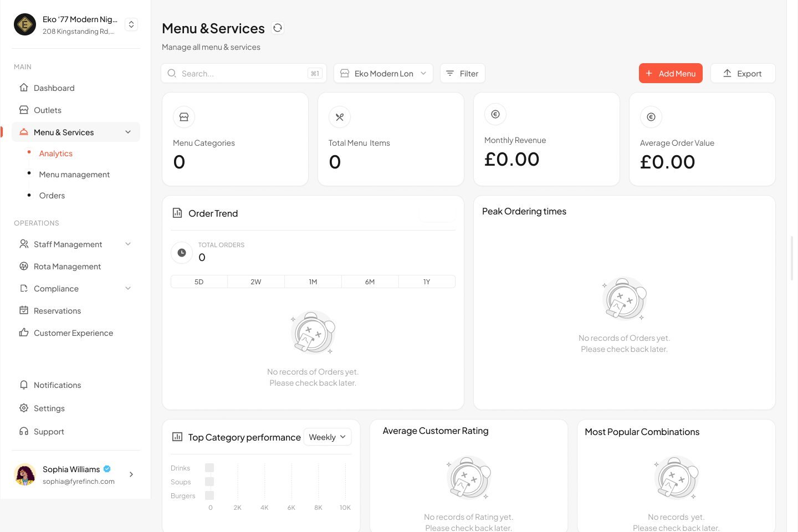Screen dimensions: 798x532
Task: Click the Most Popular Combinations heading
Action: tap(642, 432)
